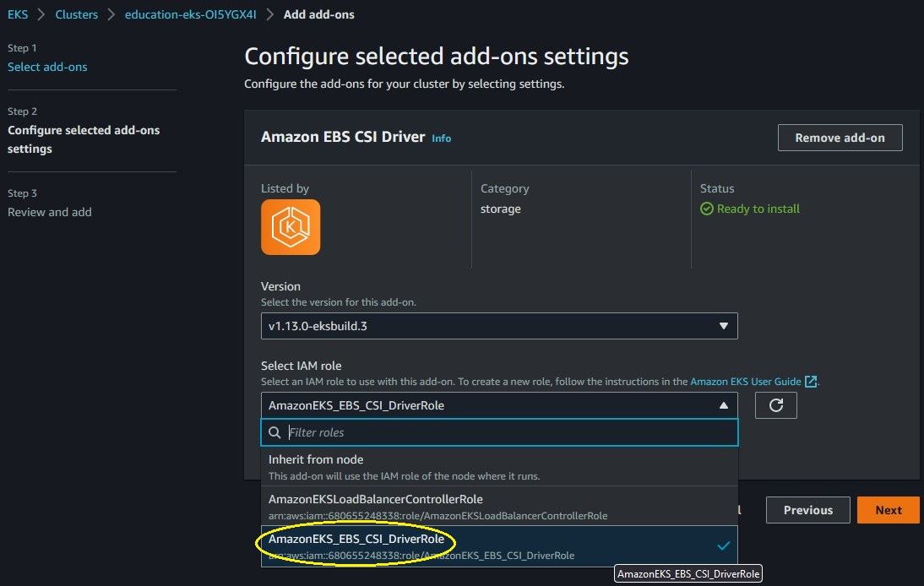Open the v1.13.0-eksbuild.3 version selector
Viewport: 924px width, 586px height.
pyautogui.click(x=499, y=326)
